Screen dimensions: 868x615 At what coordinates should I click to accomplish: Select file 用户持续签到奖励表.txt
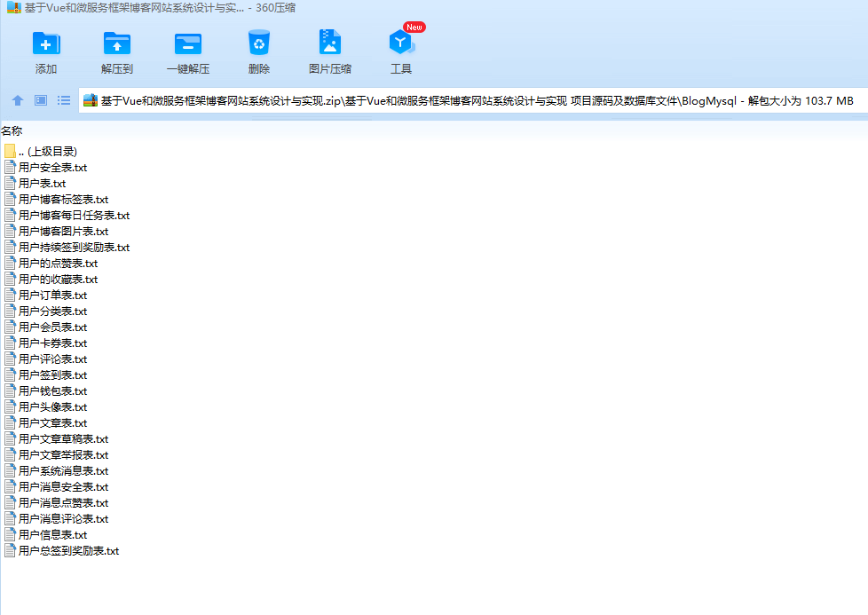point(67,248)
